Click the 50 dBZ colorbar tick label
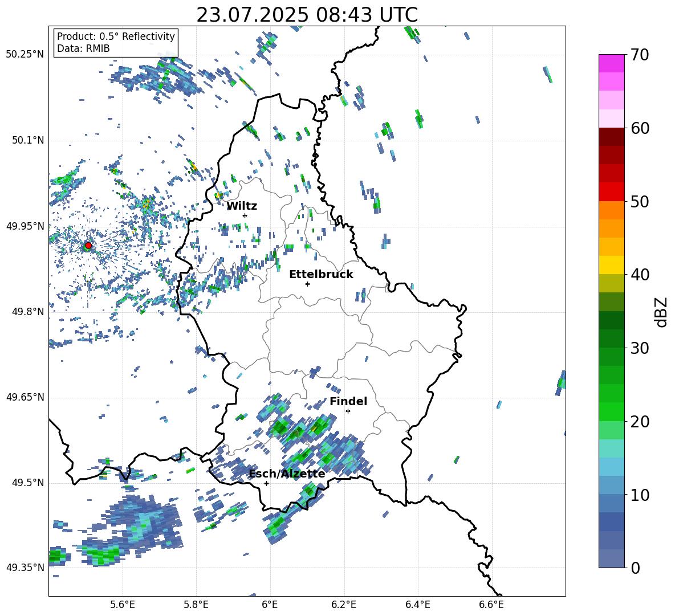675x616 pixels. [640, 202]
